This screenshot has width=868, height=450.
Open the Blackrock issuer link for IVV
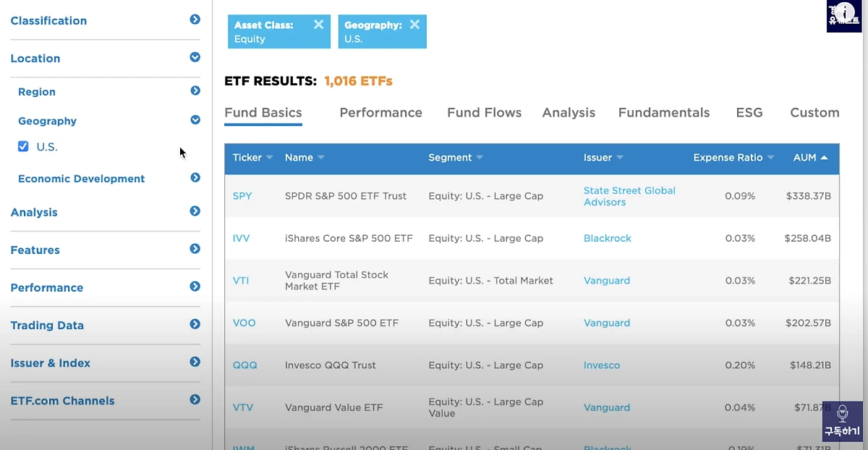pos(608,238)
